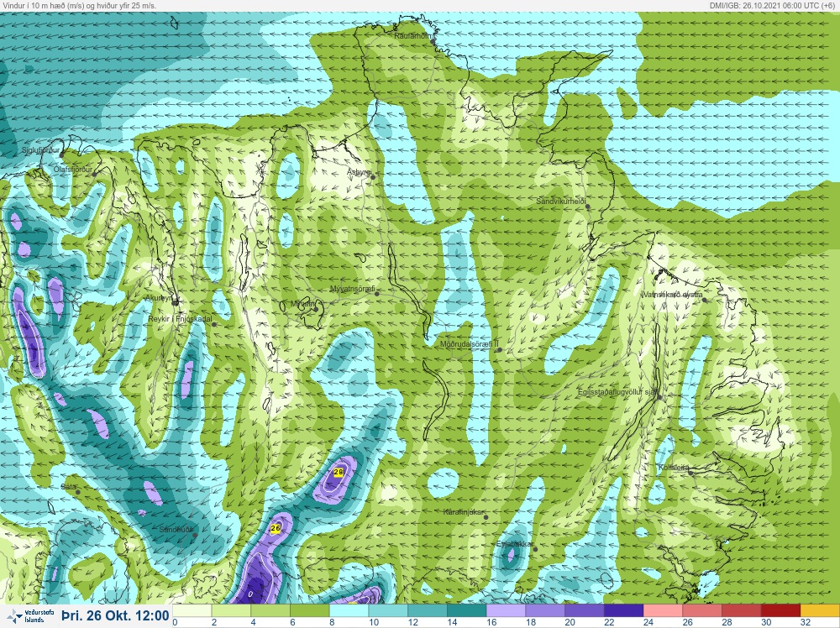The image size is (840, 628).
Task: Click the Möðrudalsöræfi II station label
Action: [470, 344]
